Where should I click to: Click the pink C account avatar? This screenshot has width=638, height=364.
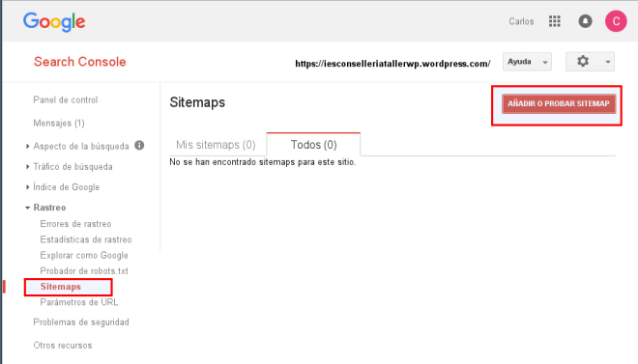click(616, 21)
